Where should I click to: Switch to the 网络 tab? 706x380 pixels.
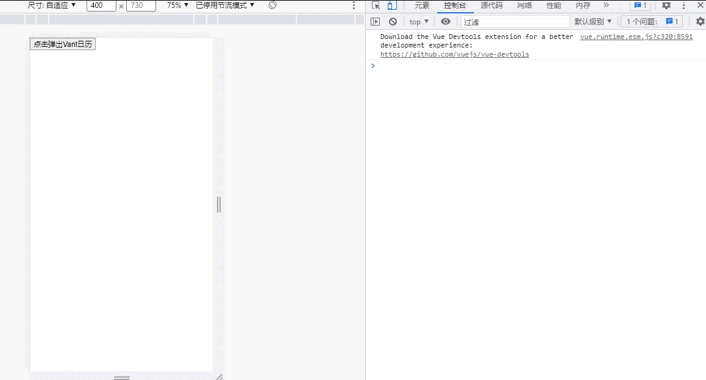(524, 5)
